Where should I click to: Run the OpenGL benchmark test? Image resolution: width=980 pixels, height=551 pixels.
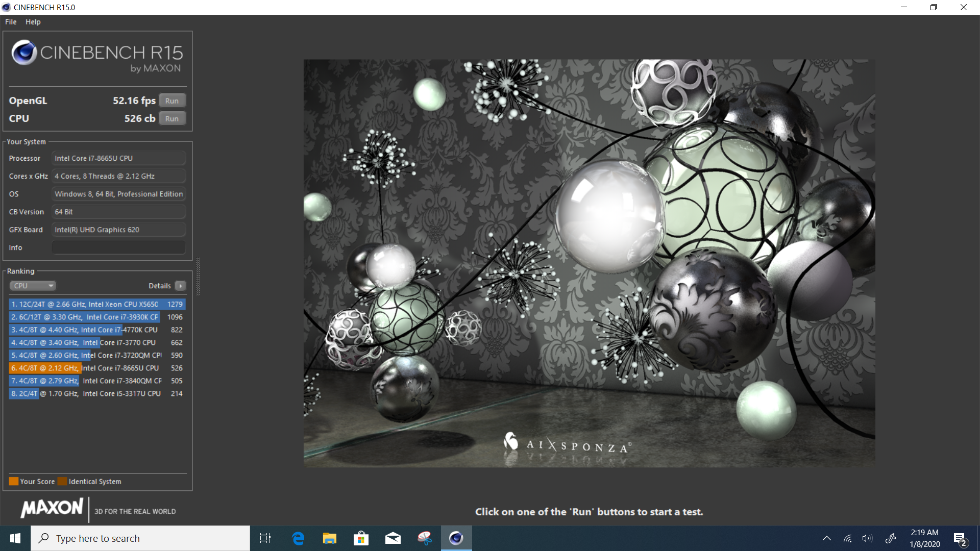(x=172, y=101)
